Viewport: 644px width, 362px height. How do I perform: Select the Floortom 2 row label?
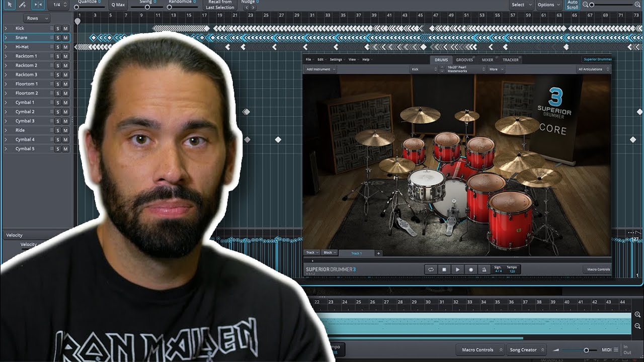pyautogui.click(x=27, y=93)
